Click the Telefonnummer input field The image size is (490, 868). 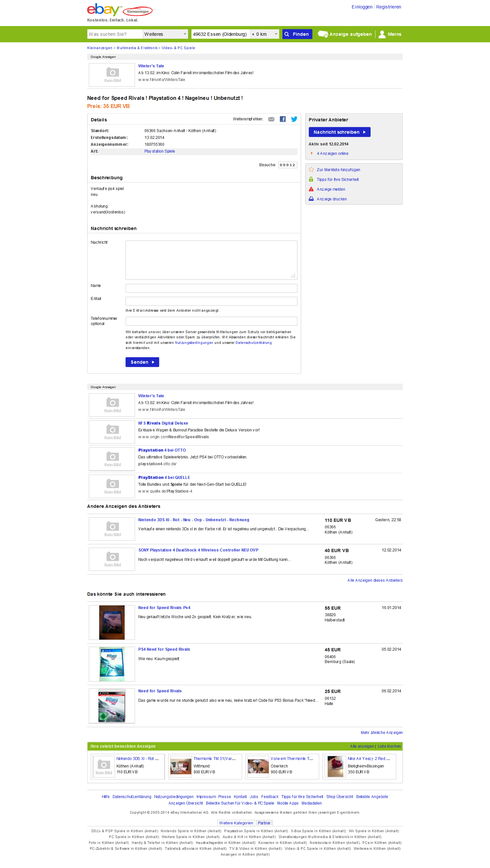[x=211, y=321]
